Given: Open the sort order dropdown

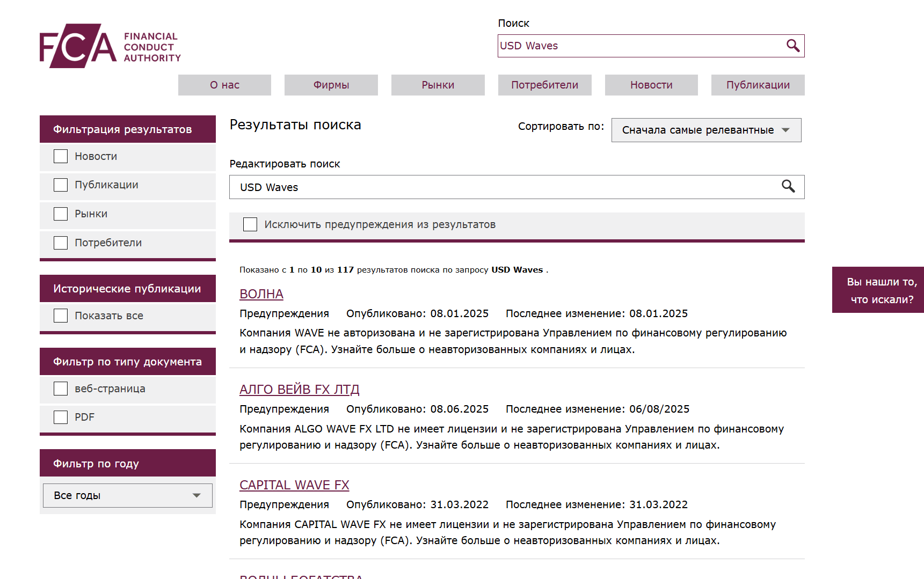Looking at the screenshot, I should 705,130.
